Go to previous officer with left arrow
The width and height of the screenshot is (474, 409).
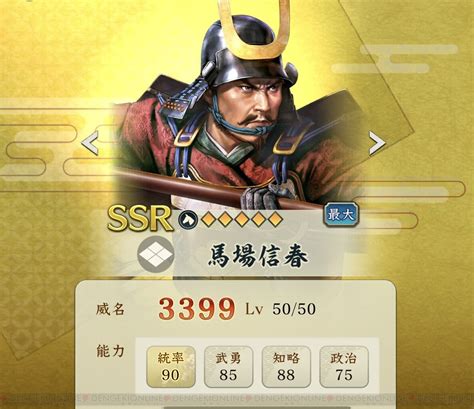[90, 143]
